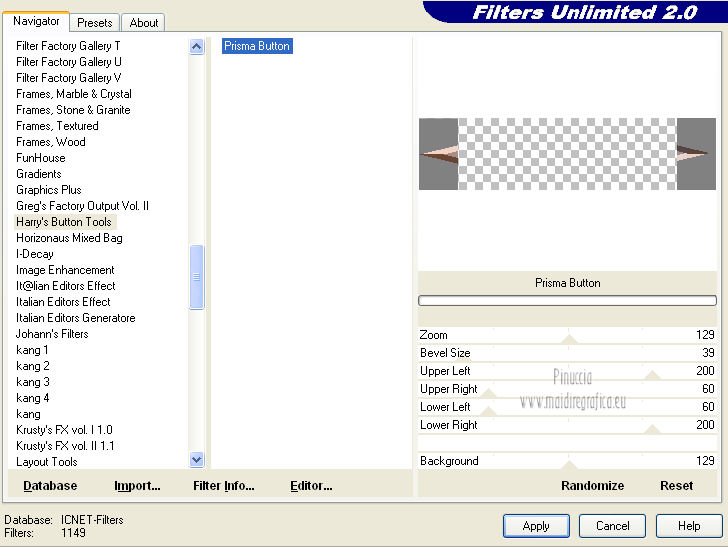This screenshot has width=728, height=547.
Task: Select the Navigator tab
Action: point(36,21)
